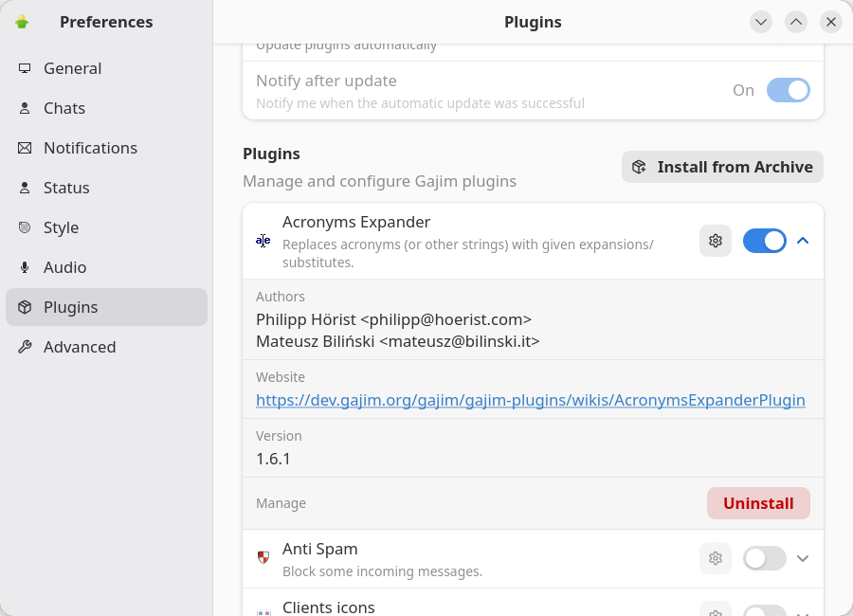Click the Anti Spam plugin title
Viewport: 853px width, 616px height.
coord(320,549)
